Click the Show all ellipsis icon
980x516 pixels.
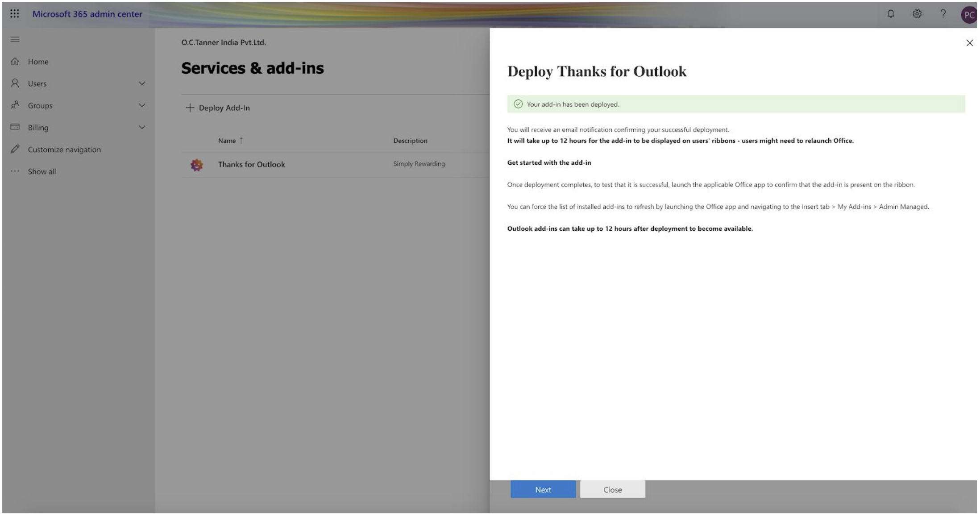15,171
